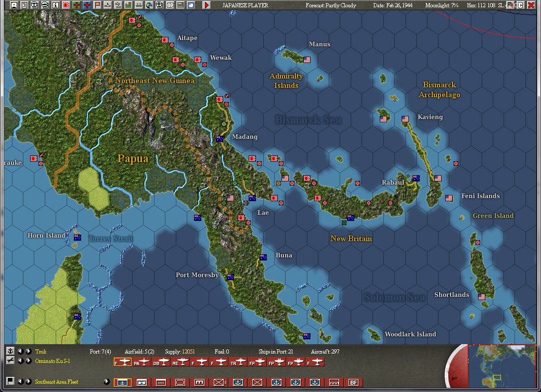Click the airplane icon beside Ominato Ku S-1
Image resolution: width=541 pixels, height=392 pixels.
click(x=10, y=360)
